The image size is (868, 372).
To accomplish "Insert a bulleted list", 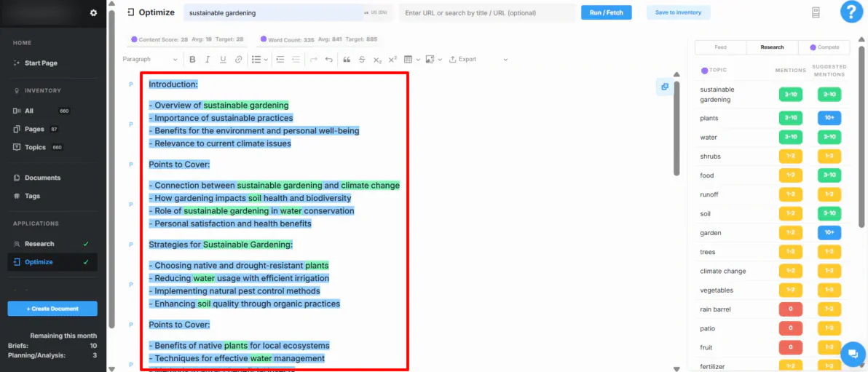I will [x=256, y=59].
